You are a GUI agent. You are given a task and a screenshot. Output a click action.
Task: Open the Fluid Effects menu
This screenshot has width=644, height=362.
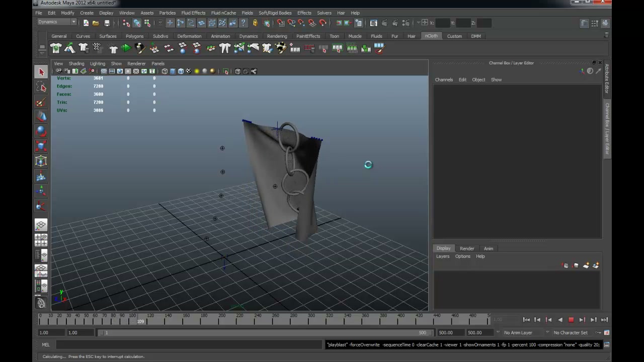click(193, 13)
